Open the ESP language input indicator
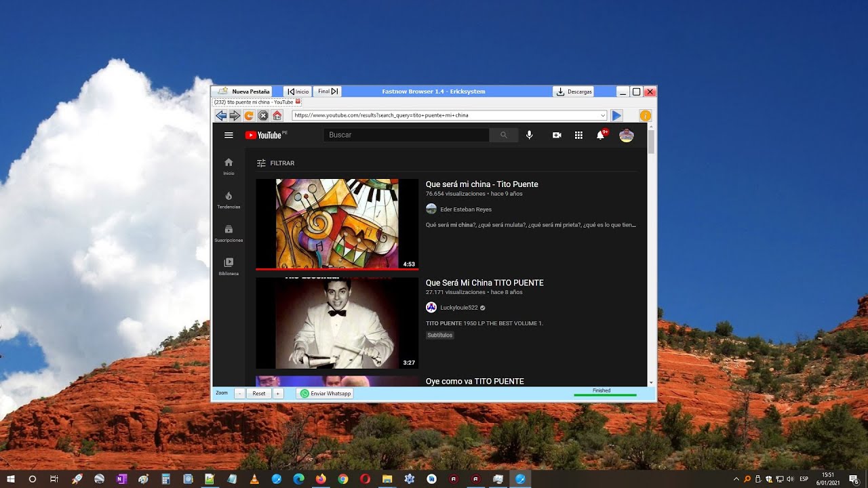 (x=804, y=479)
